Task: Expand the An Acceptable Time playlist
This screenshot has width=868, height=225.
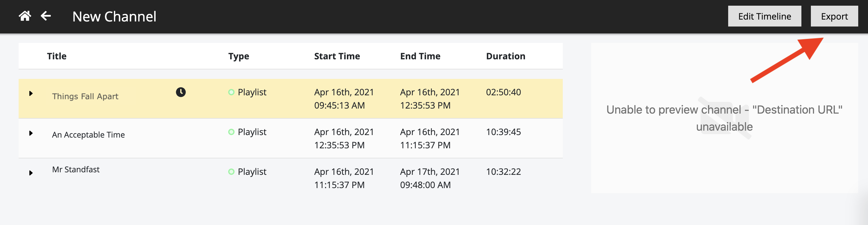Action: [31, 133]
